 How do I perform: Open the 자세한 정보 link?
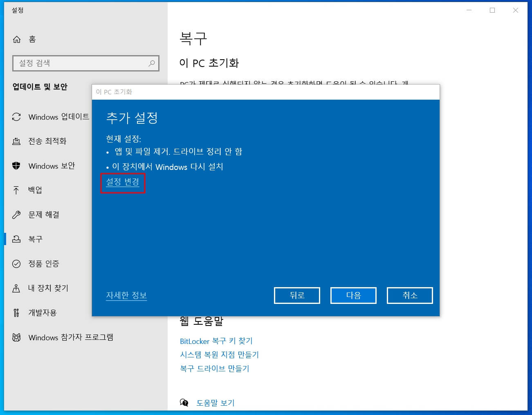click(x=126, y=295)
